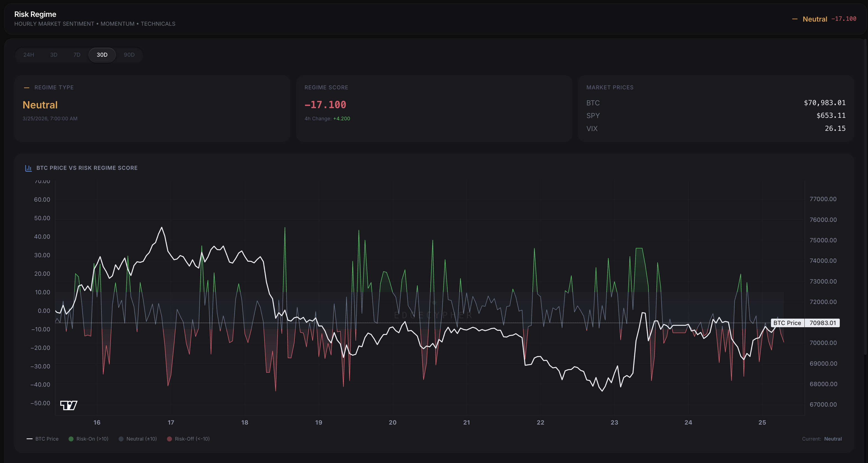Viewport: 868px width, 463px height.
Task: Switch to the 3D time range
Action: (x=54, y=55)
